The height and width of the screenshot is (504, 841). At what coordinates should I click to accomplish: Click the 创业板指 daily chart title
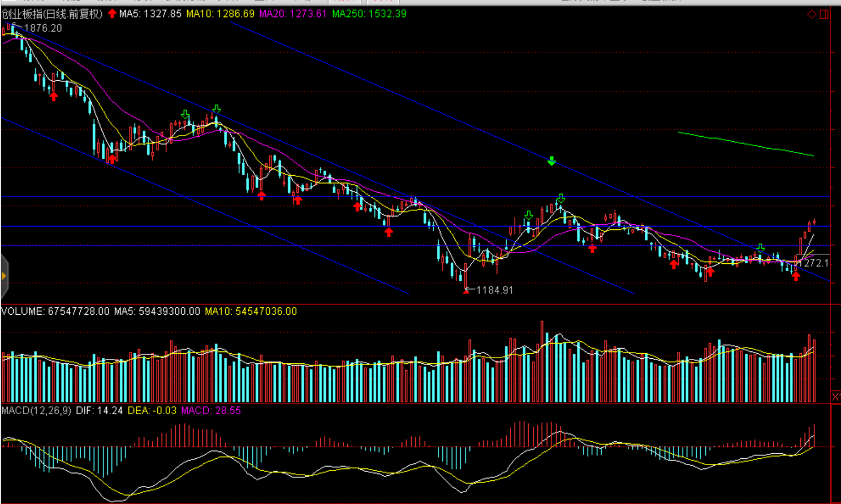[x=52, y=14]
